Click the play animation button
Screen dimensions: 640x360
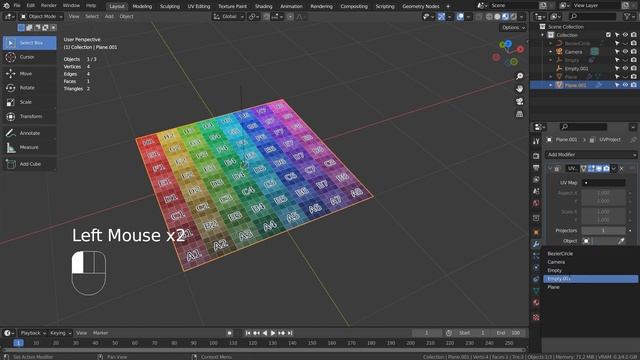pyautogui.click(x=273, y=333)
